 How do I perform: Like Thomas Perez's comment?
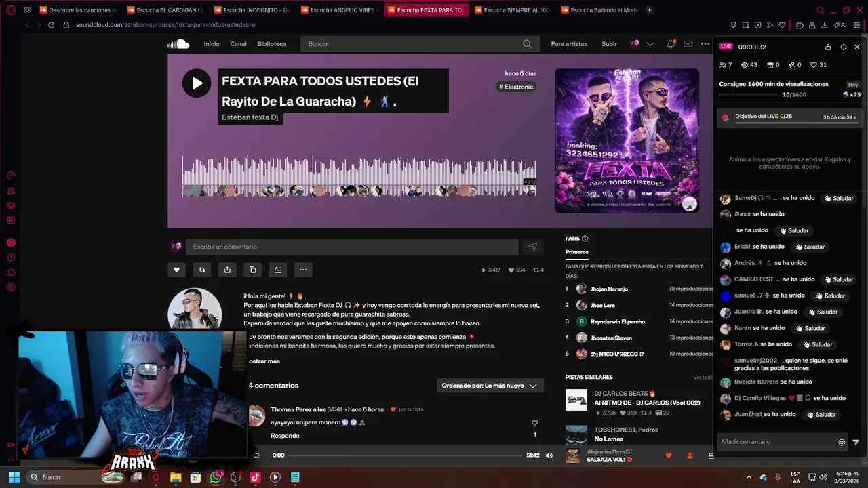[534, 423]
